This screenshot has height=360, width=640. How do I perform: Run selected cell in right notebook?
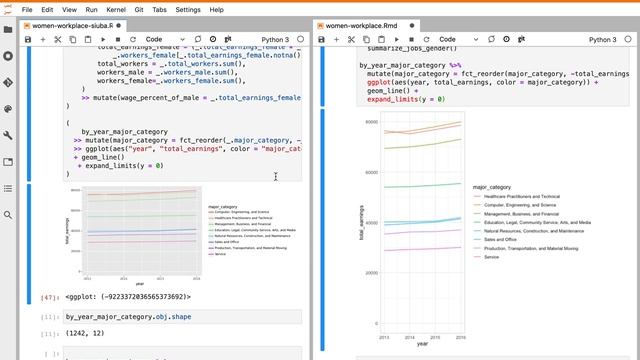[396, 40]
